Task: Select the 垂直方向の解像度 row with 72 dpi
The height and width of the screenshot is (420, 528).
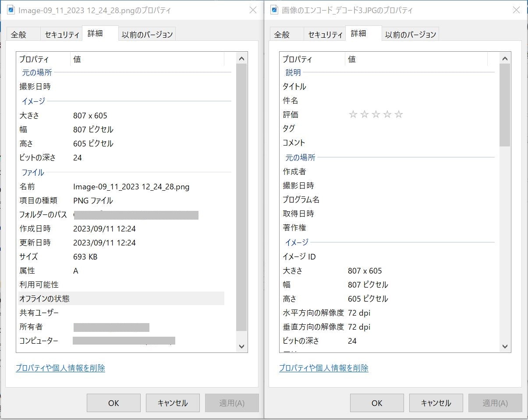Action: pos(384,327)
